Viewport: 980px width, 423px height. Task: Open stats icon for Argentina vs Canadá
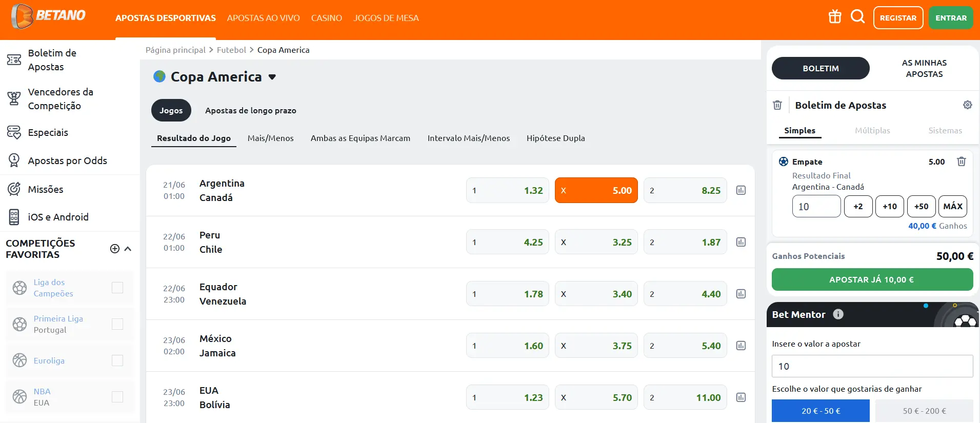(741, 190)
